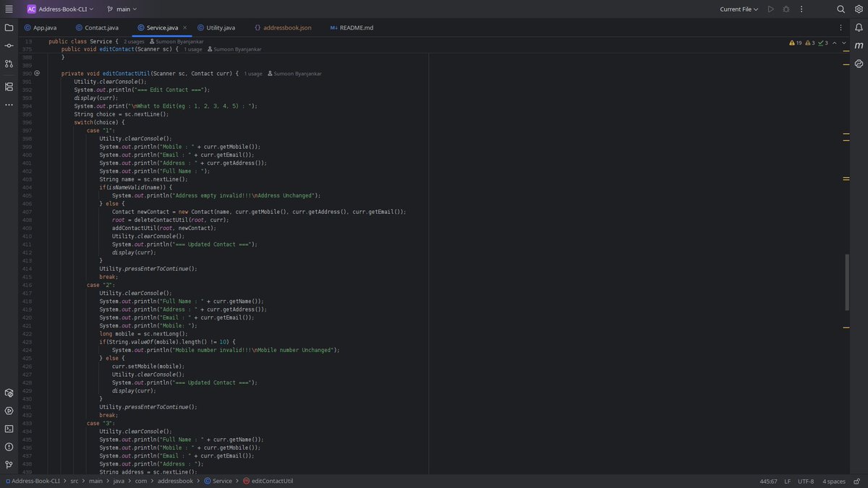Screen dimensions: 868x488
Task: Click 4 spaces indent setting
Action: click(833, 481)
